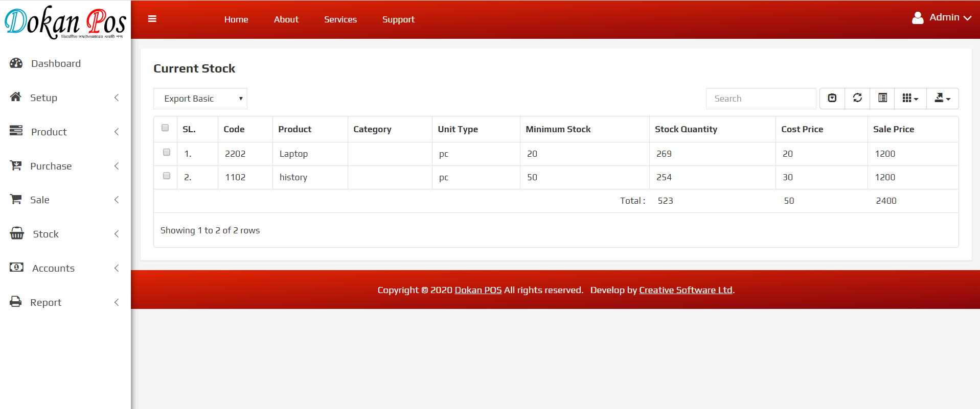Screen dimensions: 980x409
Task: Open the Creative Software Ltd link
Action: coord(686,290)
